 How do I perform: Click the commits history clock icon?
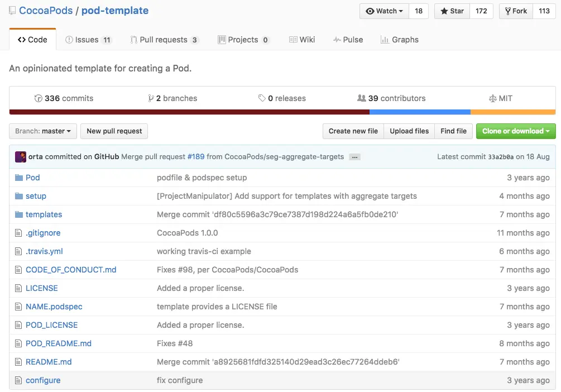pos(38,98)
